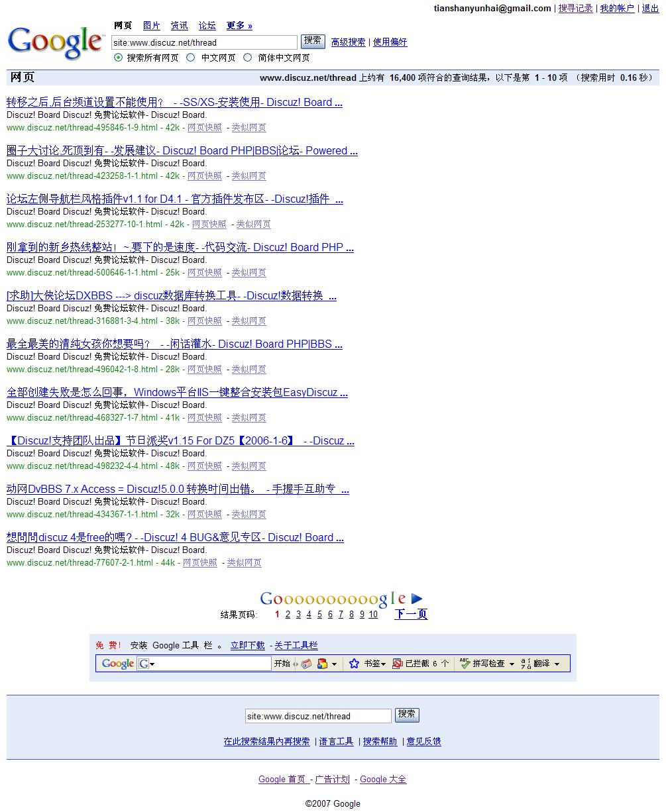Open 类似网页 for thread-500646-1-1.html

coord(249,273)
